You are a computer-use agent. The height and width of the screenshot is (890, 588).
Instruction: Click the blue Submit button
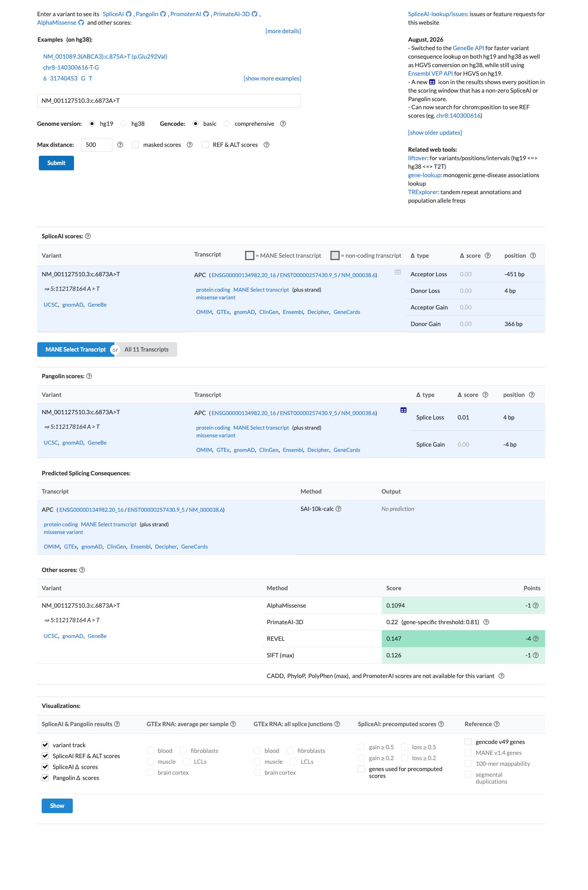coord(56,163)
